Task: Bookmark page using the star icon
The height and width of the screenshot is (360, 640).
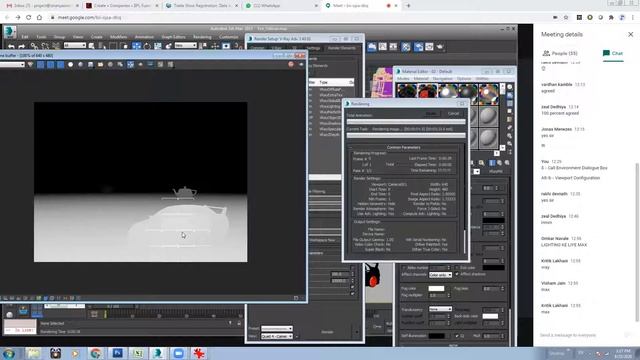Action: point(566,18)
